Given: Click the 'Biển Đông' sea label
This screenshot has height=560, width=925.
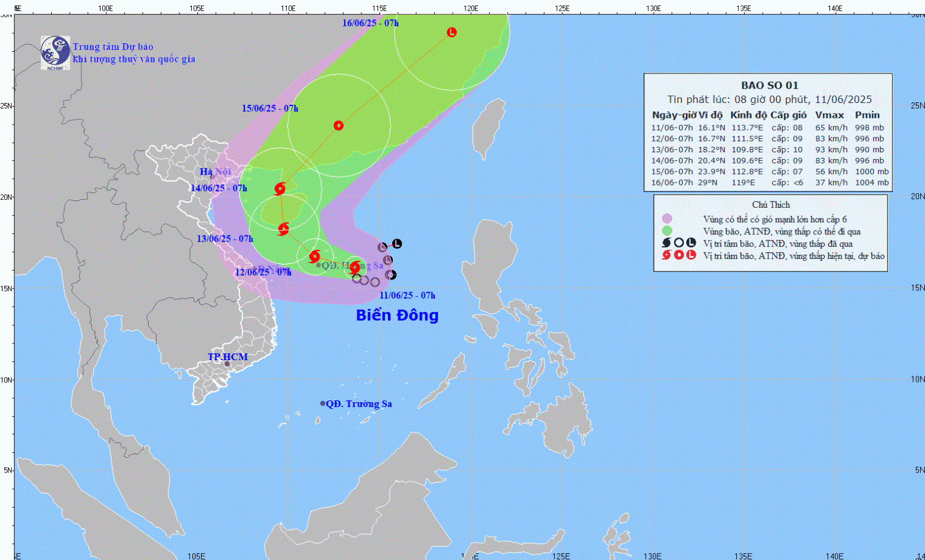Looking at the screenshot, I should tap(397, 315).
